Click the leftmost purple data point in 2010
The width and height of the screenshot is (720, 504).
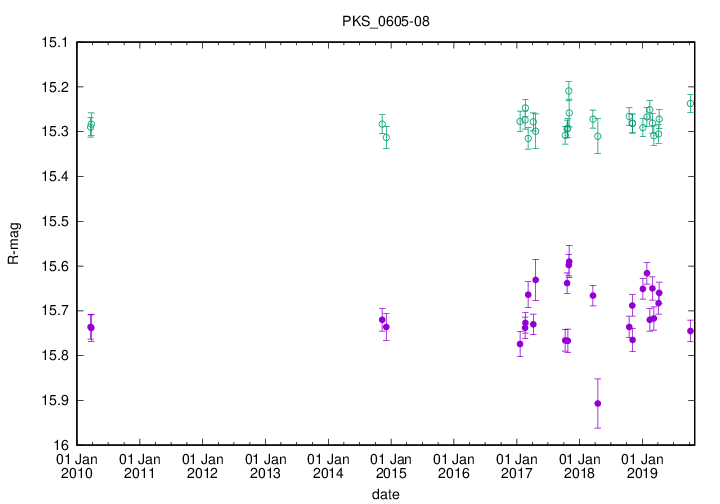pos(91,327)
